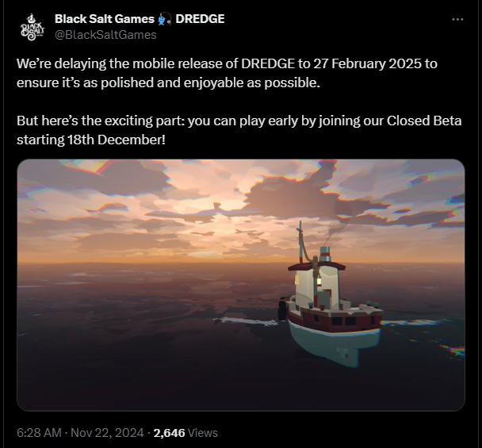482x448 pixels.
Task: Click the 6:28 AM timestamp
Action: click(x=39, y=433)
